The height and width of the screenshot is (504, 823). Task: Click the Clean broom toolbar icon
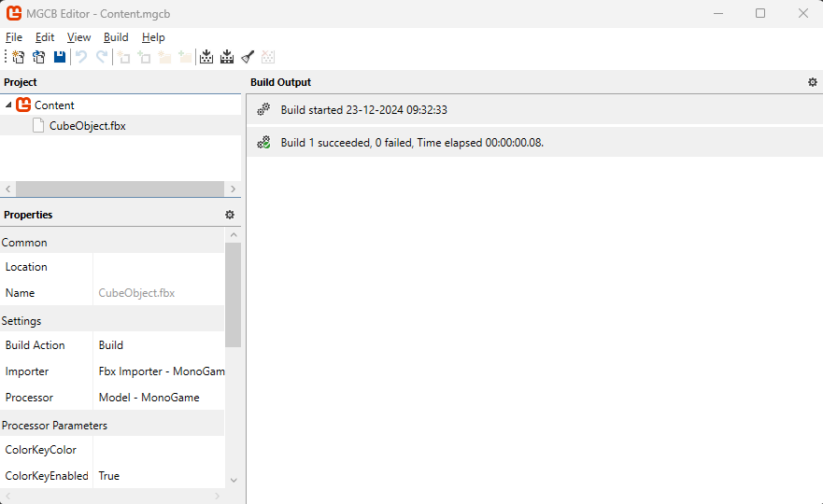[x=248, y=57]
